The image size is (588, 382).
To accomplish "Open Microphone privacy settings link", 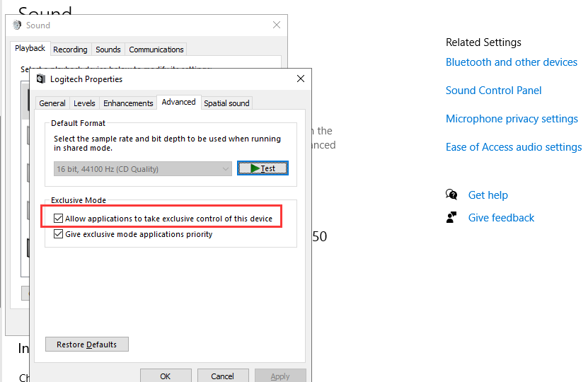I will click(x=512, y=119).
